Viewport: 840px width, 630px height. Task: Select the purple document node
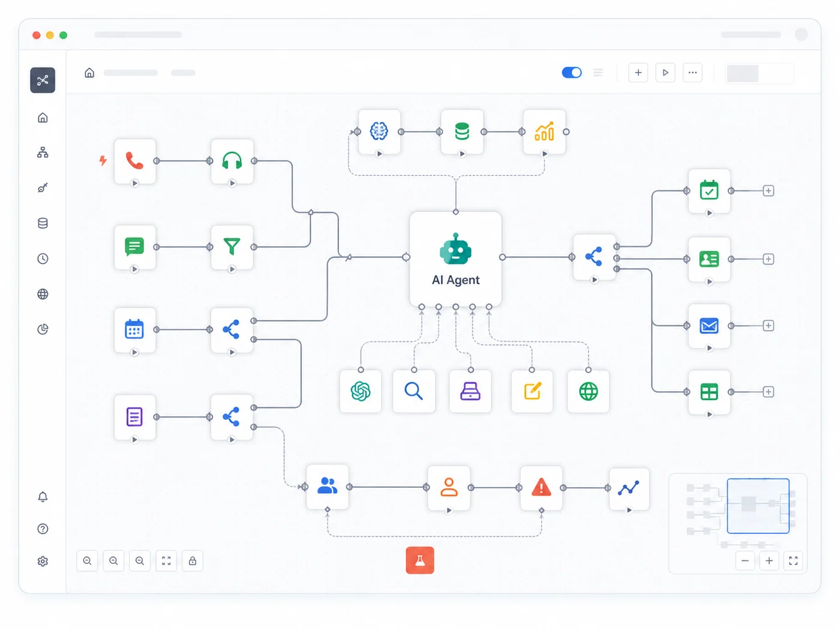[x=135, y=416]
